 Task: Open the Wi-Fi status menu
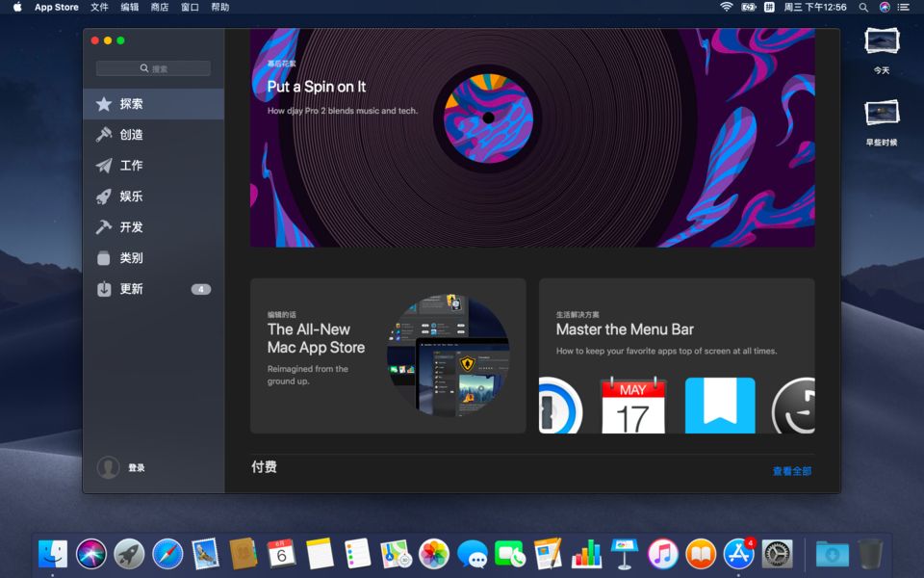pyautogui.click(x=726, y=7)
